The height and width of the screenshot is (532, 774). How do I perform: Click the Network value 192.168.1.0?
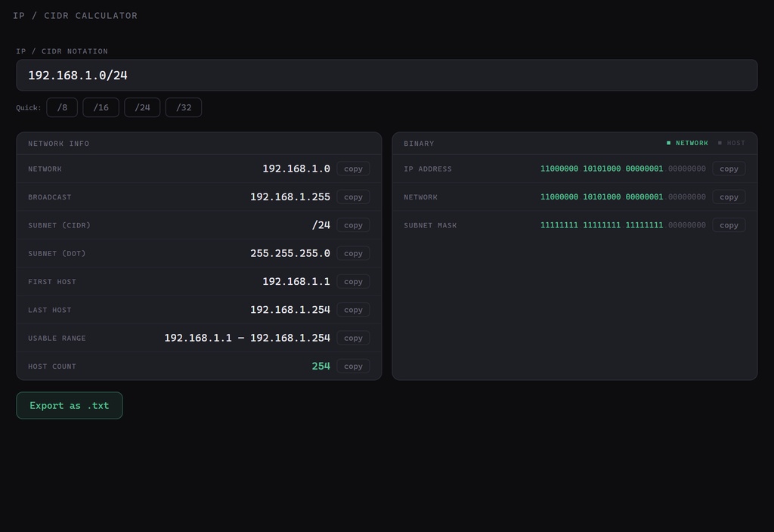[296, 169]
